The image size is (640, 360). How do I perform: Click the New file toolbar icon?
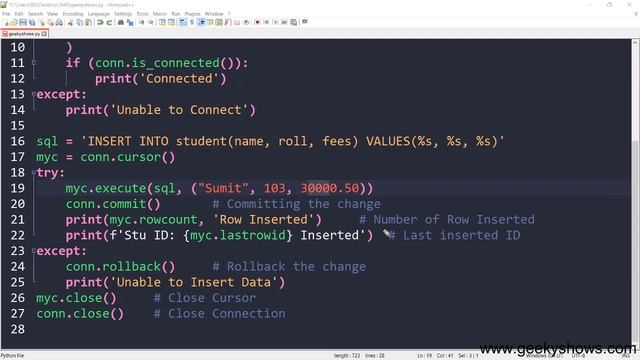pos(7,22)
